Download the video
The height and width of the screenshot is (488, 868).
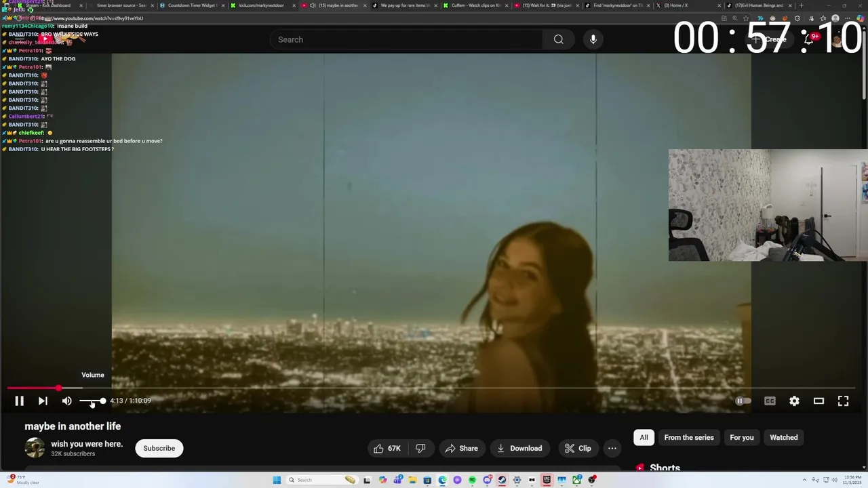[519, 448]
